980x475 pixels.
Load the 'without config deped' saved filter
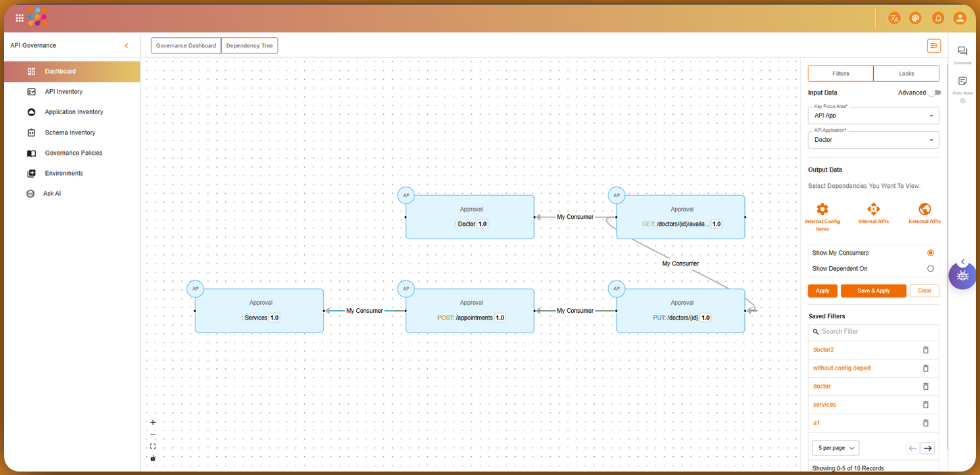pyautogui.click(x=841, y=368)
